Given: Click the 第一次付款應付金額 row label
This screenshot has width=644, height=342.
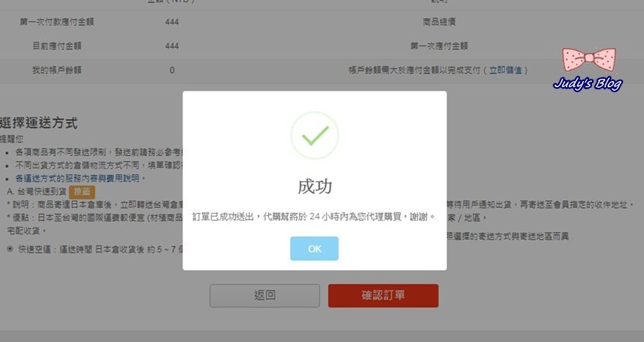Looking at the screenshot, I should pos(57,22).
